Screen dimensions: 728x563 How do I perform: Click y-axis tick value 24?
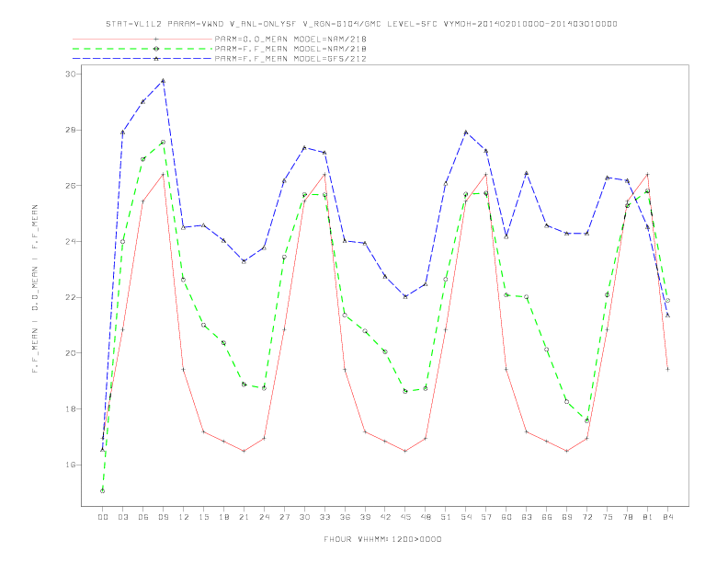pos(71,242)
